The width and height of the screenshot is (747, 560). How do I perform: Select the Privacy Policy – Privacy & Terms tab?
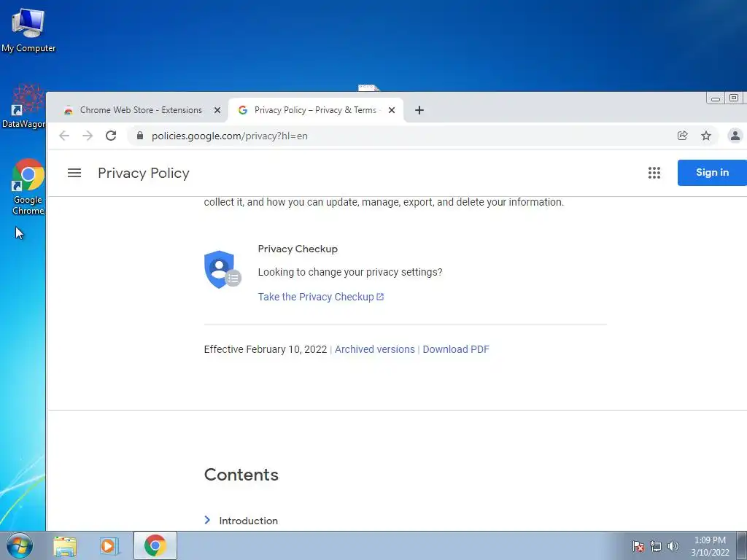click(x=316, y=110)
